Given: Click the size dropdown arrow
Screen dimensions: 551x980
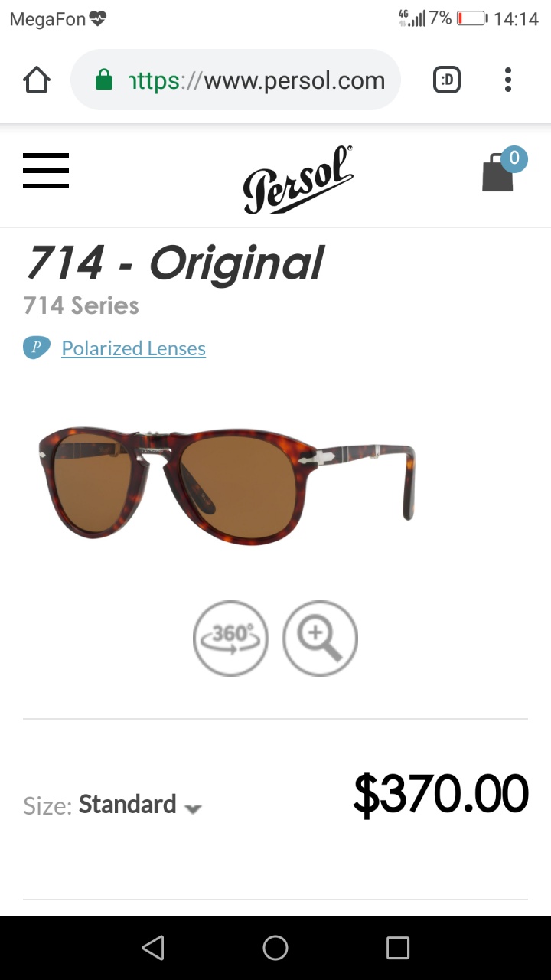Looking at the screenshot, I should (193, 809).
